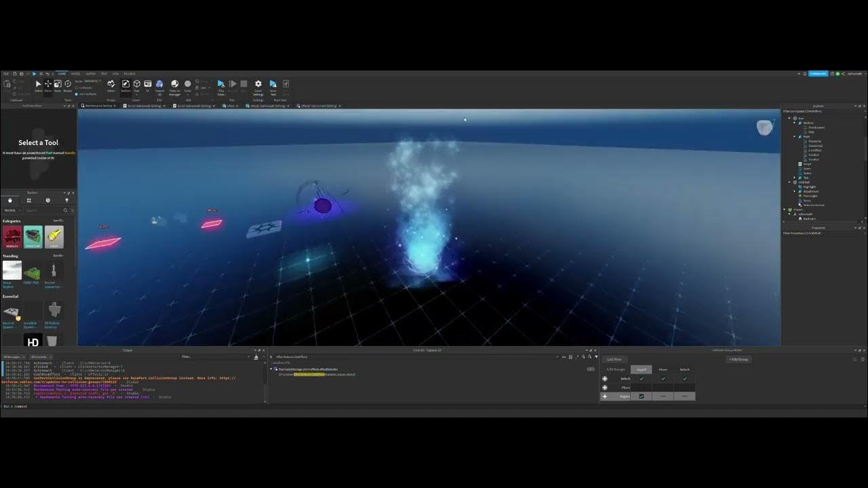This screenshot has height=488, width=868.
Task: Switch to the PLUGINS ribbon tab
Action: [130, 74]
